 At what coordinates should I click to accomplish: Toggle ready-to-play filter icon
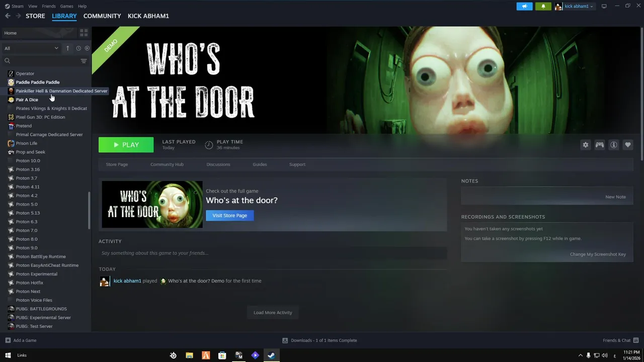coord(87,48)
